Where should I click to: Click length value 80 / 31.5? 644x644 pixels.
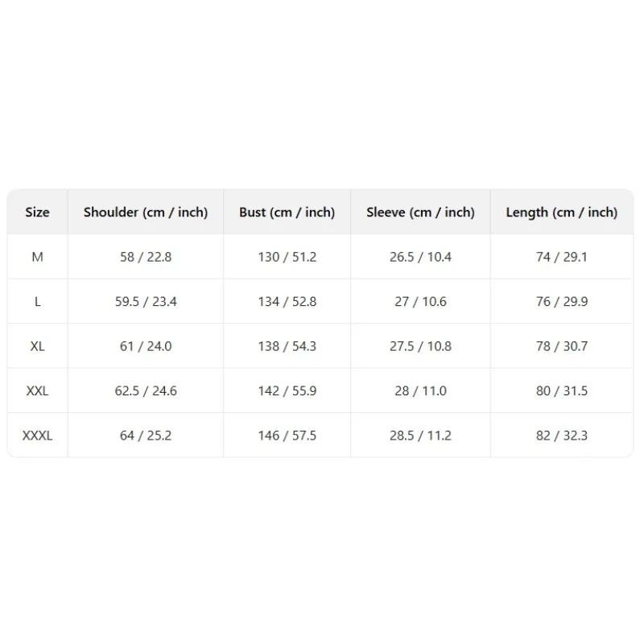[562, 391]
